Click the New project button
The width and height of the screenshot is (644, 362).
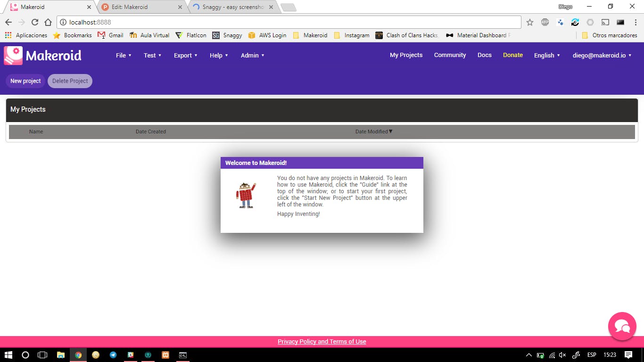[x=25, y=81]
